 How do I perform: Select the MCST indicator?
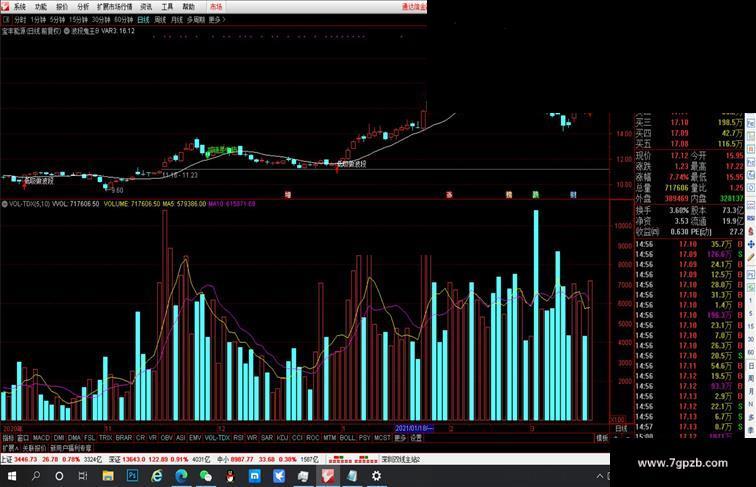click(382, 438)
